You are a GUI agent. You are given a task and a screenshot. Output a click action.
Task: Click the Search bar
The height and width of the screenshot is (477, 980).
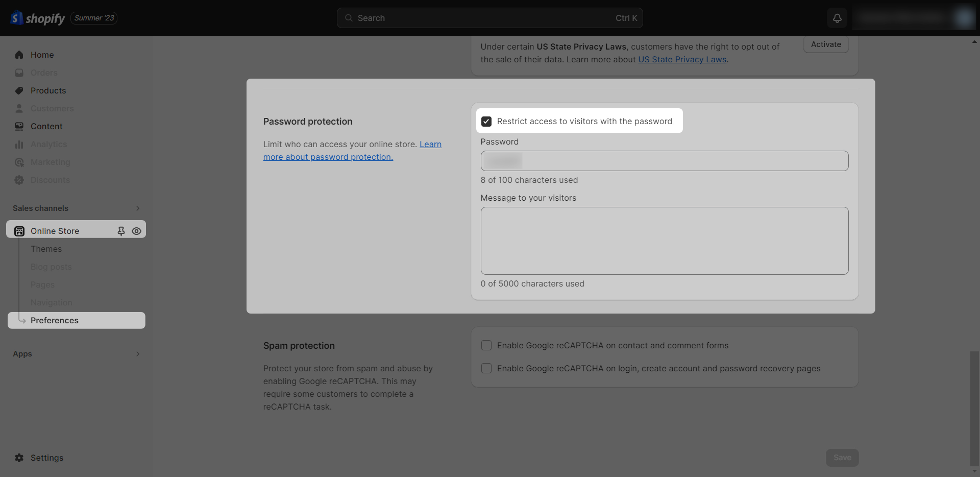(490, 18)
